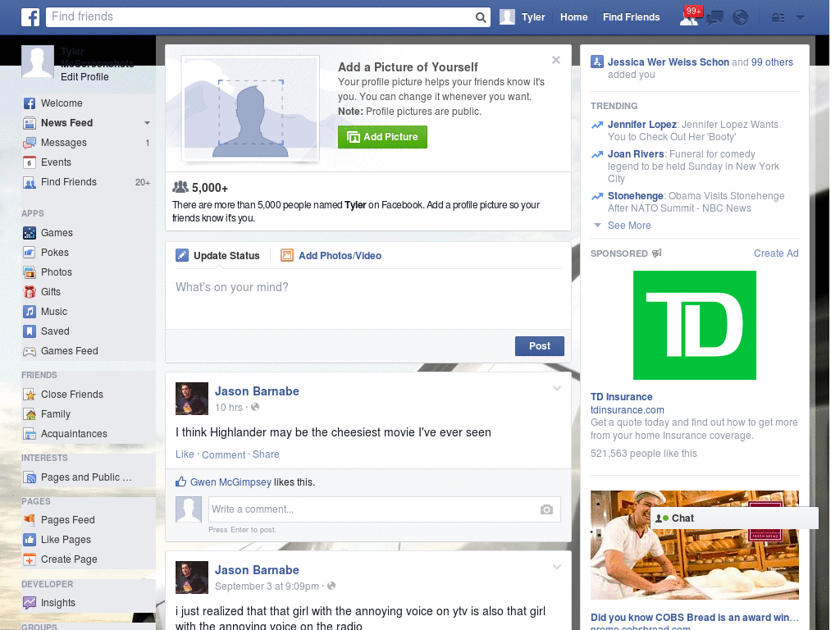
Task: Click the Family house icon
Action: pyautogui.click(x=30, y=414)
